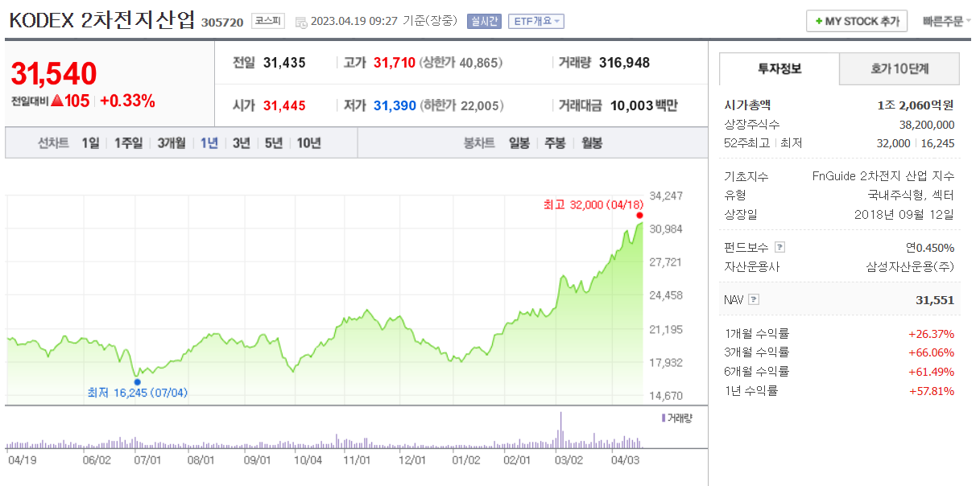980x486 pixels.
Task: Click the red up-triangle price change icon
Action: click(x=56, y=101)
